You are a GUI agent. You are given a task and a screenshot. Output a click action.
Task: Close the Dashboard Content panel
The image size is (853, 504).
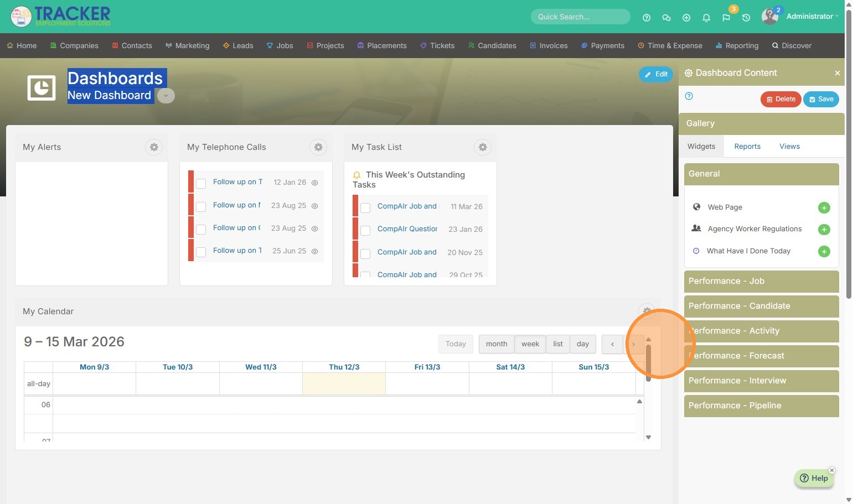tap(838, 73)
